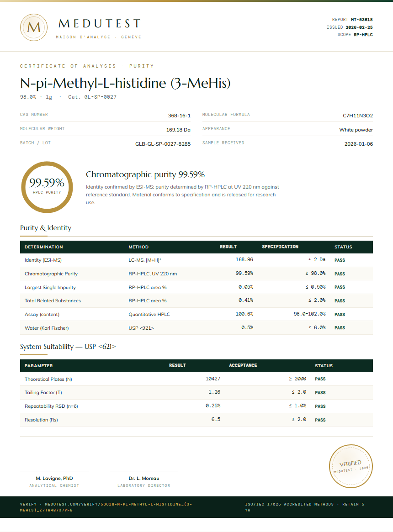Click the Verified Medutest 2026 seal

click(x=351, y=466)
